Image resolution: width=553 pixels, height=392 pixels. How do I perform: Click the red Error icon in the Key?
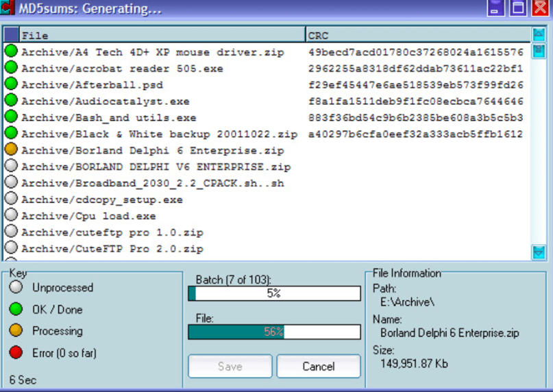point(16,353)
